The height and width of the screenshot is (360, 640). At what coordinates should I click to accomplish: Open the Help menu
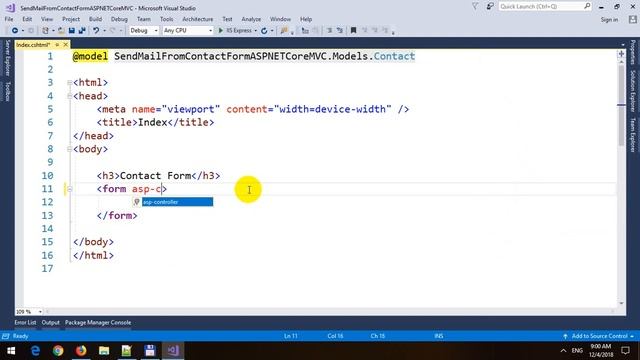pyautogui.click(x=306, y=19)
